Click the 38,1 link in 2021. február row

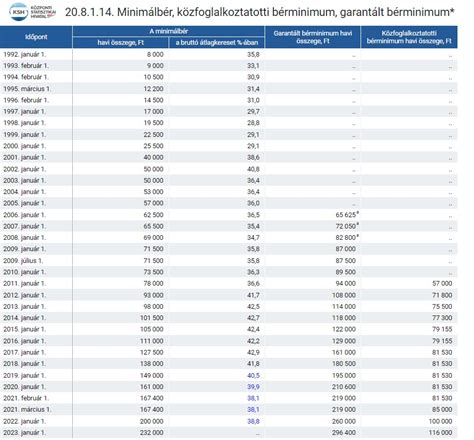click(x=253, y=398)
